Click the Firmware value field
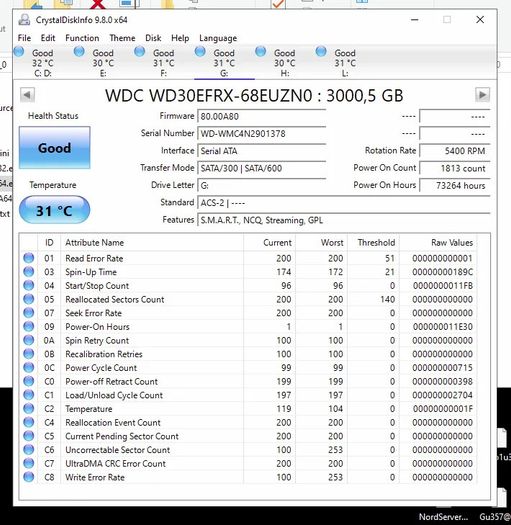Screen dimensions: 511x525 coord(262,117)
